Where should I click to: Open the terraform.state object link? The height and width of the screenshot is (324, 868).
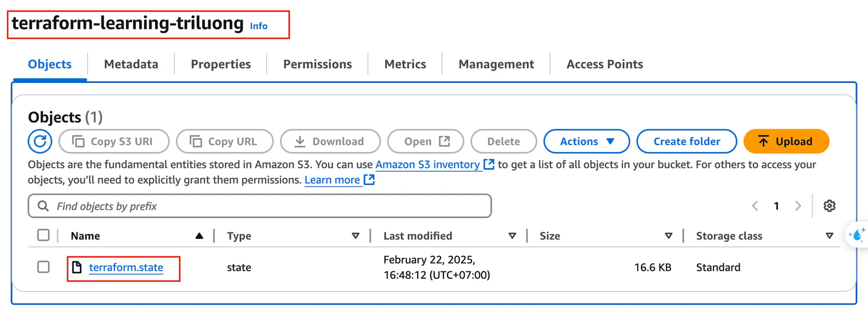[126, 267]
